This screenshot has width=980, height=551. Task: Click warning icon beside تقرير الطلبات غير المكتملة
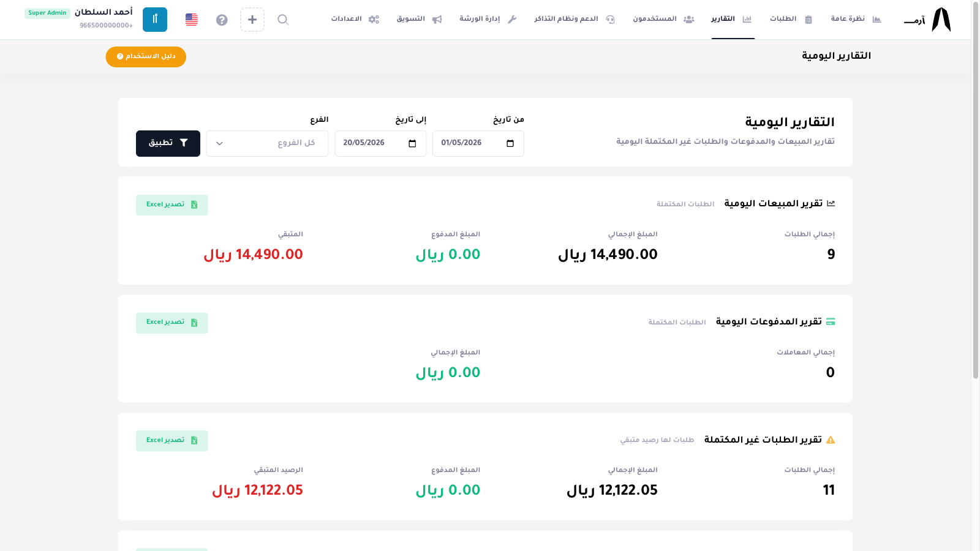pyautogui.click(x=831, y=440)
